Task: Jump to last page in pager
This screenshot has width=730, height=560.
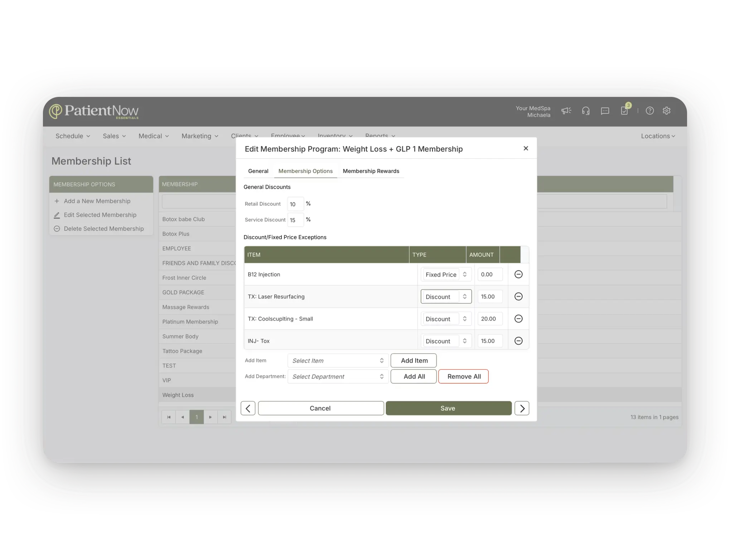Action: [x=224, y=417]
